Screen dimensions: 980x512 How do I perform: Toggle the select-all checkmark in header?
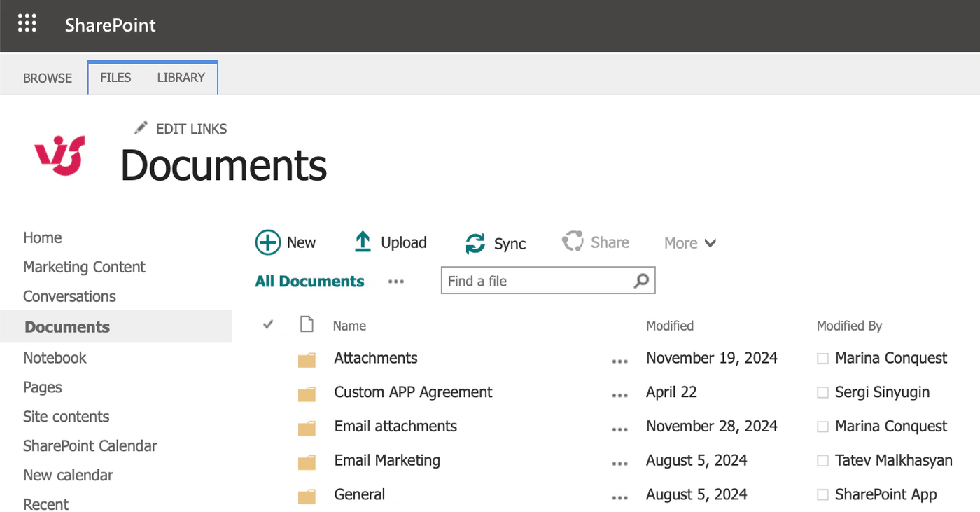pyautogui.click(x=268, y=324)
